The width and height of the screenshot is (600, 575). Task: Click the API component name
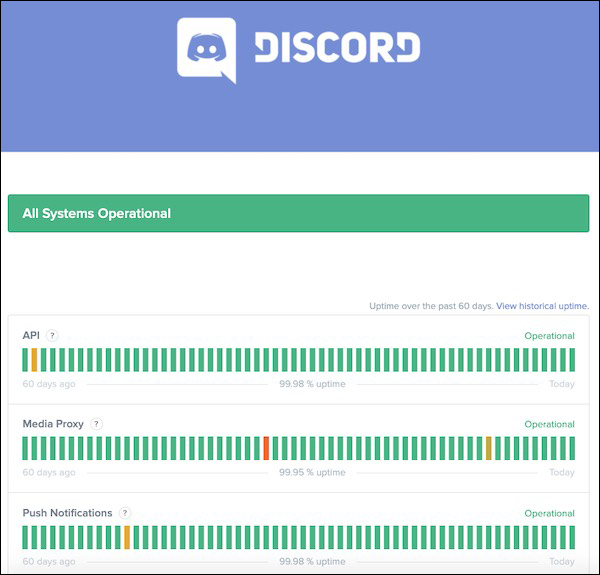click(x=31, y=336)
